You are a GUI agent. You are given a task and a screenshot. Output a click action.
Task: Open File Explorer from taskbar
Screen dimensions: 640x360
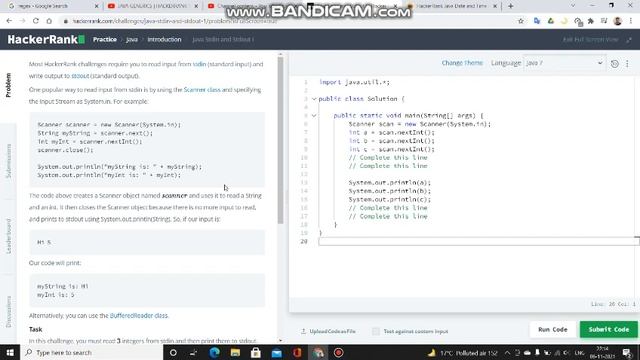tap(235, 352)
